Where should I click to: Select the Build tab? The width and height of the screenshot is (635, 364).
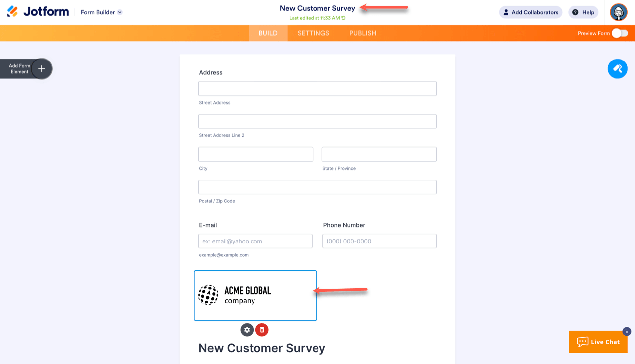pyautogui.click(x=268, y=33)
